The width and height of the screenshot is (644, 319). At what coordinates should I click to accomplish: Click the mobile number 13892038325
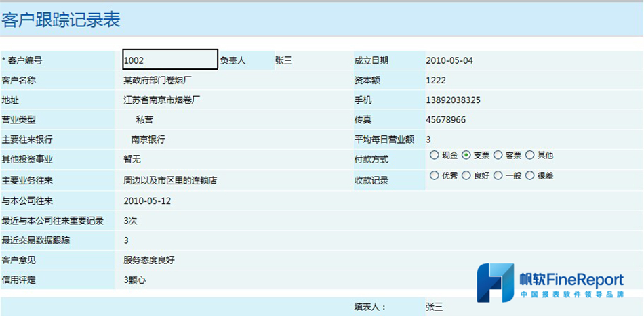coord(453,100)
